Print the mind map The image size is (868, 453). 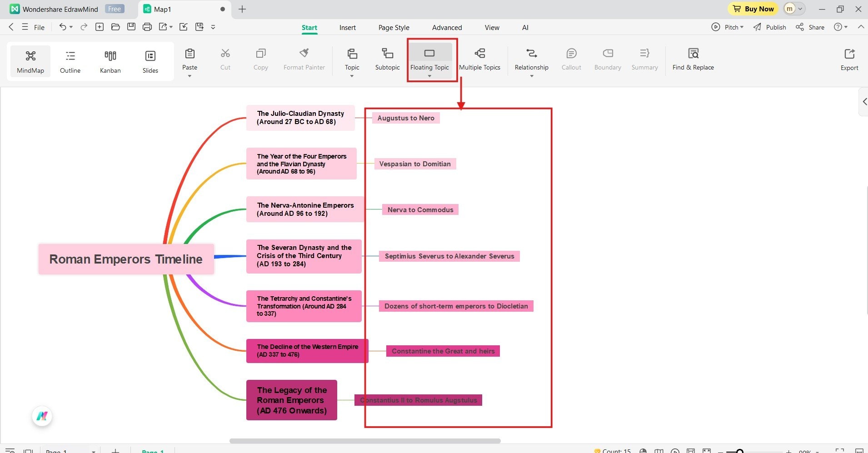point(147,27)
